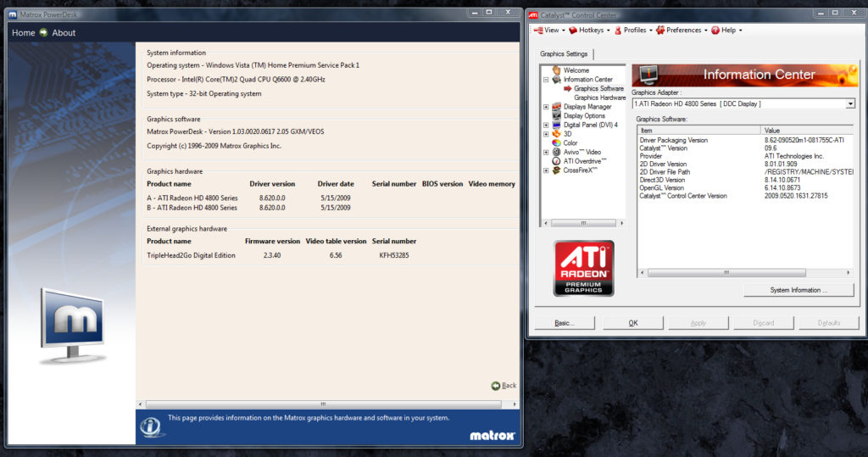Click the ATI Radeon Premium Graphics logo
Viewport: 868px width, 457px height.
point(583,268)
